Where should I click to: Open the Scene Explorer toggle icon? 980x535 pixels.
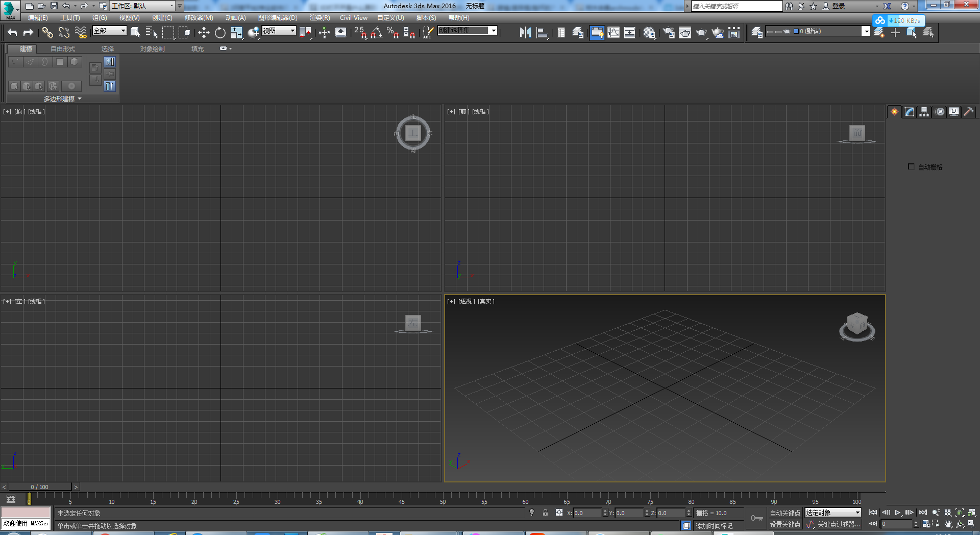[561, 33]
